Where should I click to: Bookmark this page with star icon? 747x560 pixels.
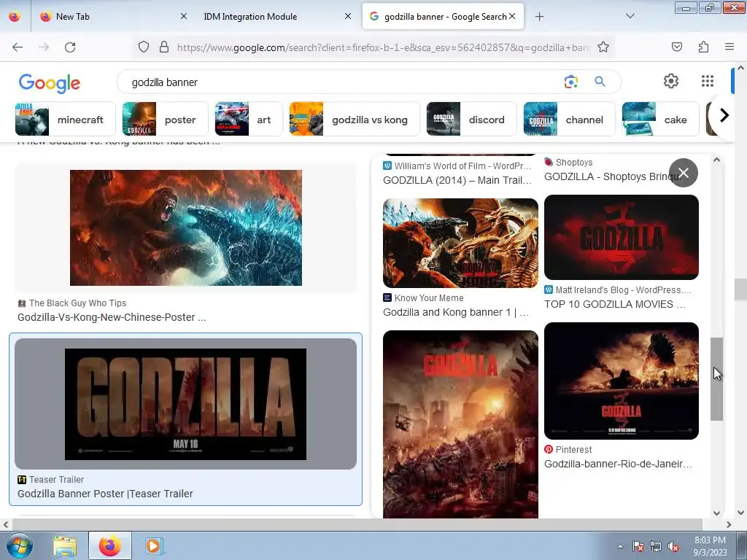tap(603, 47)
